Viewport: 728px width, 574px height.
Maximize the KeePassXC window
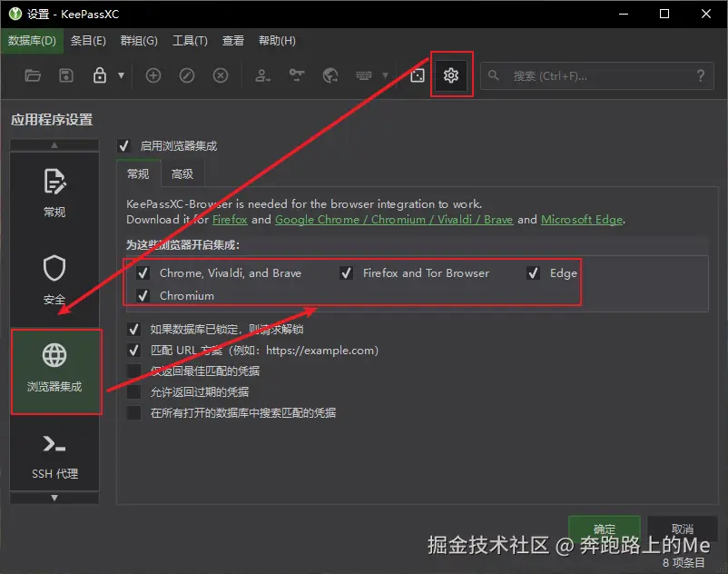[x=664, y=14]
